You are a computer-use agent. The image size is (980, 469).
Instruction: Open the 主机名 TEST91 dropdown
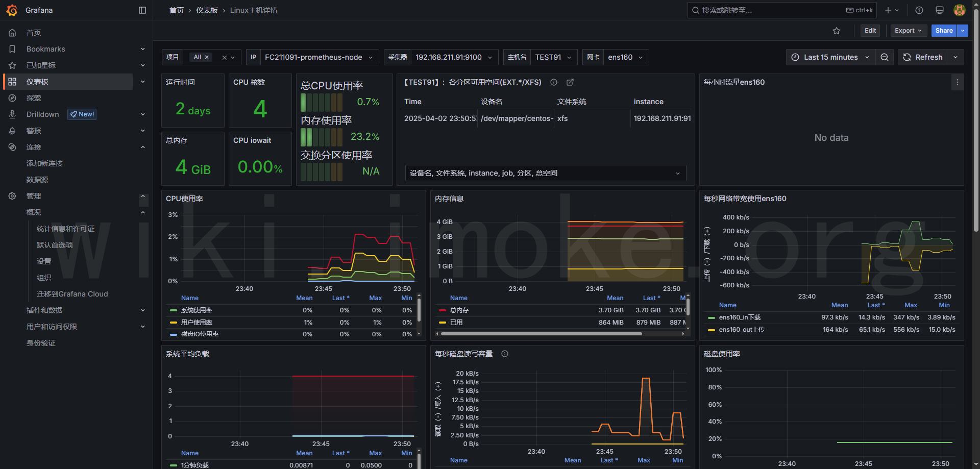click(x=554, y=57)
